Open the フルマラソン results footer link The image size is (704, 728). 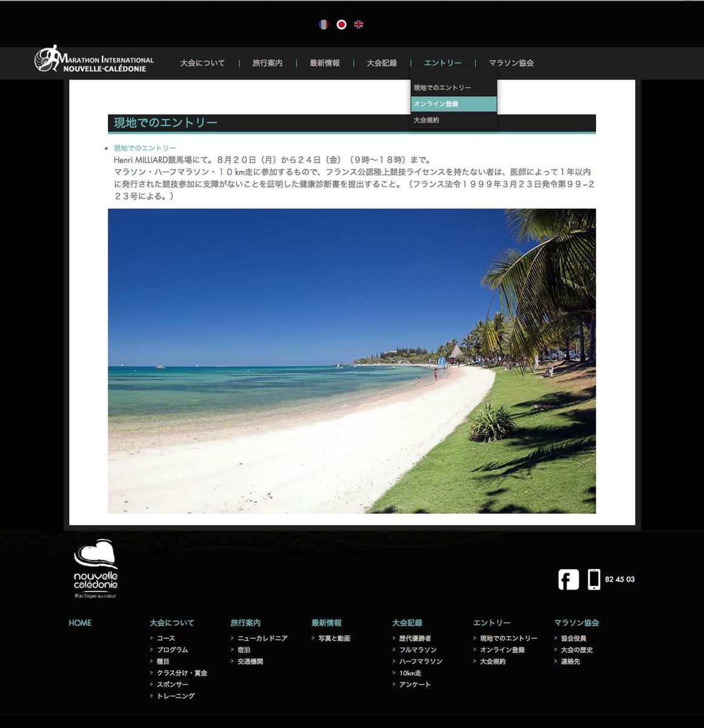(x=417, y=650)
